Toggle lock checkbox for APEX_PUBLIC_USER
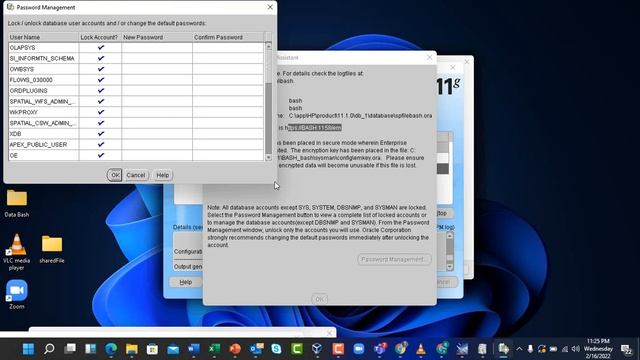640x360 pixels. 100,144
